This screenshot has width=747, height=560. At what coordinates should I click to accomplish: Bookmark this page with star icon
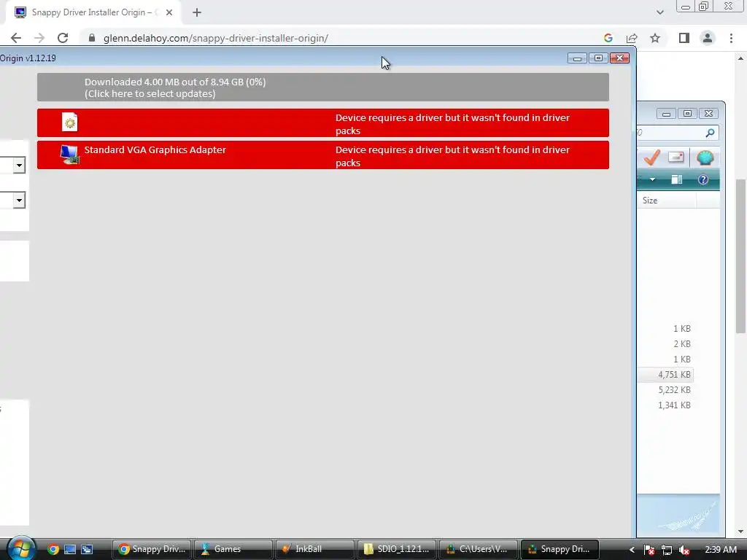click(x=655, y=38)
